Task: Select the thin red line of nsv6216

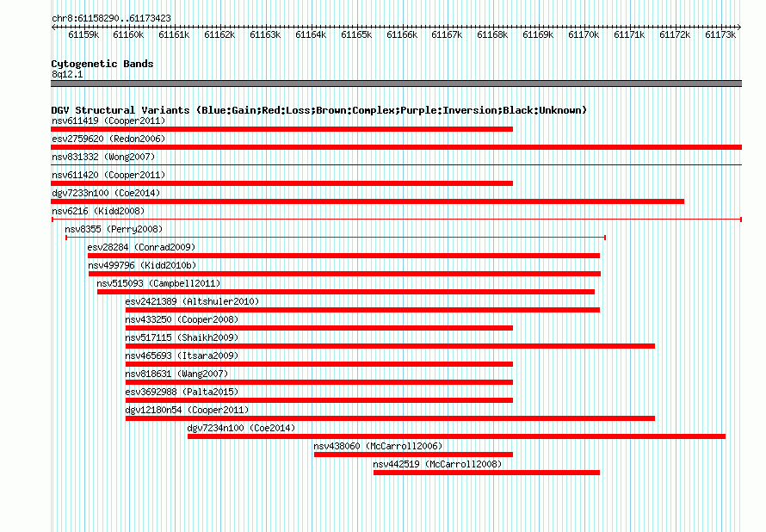Action: (x=396, y=220)
